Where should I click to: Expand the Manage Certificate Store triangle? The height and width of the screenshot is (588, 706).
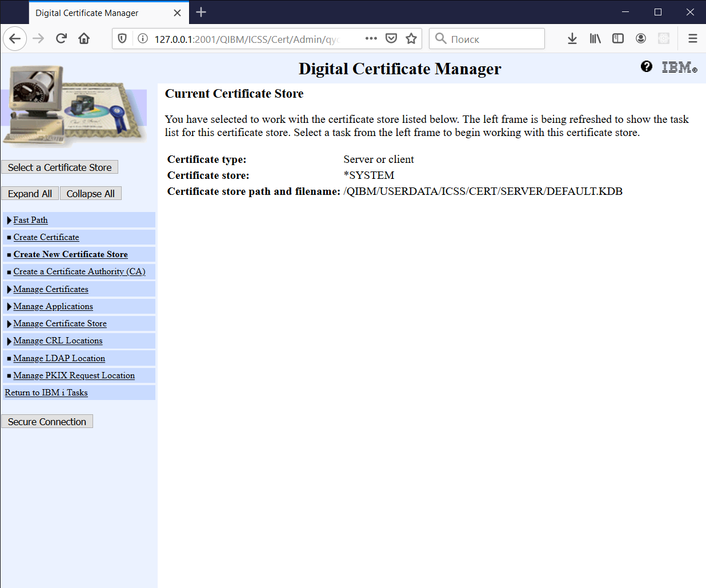(9, 324)
